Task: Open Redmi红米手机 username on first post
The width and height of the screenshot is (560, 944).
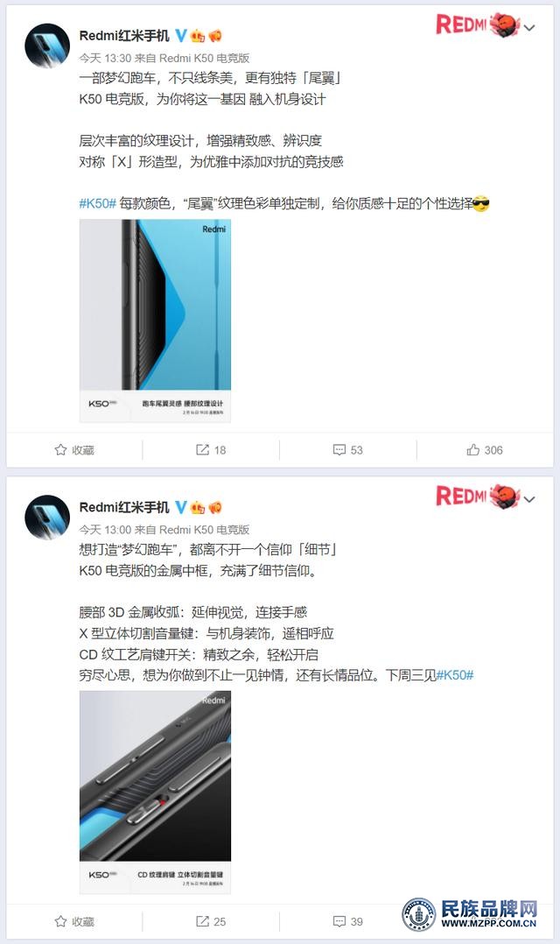Action: click(124, 36)
